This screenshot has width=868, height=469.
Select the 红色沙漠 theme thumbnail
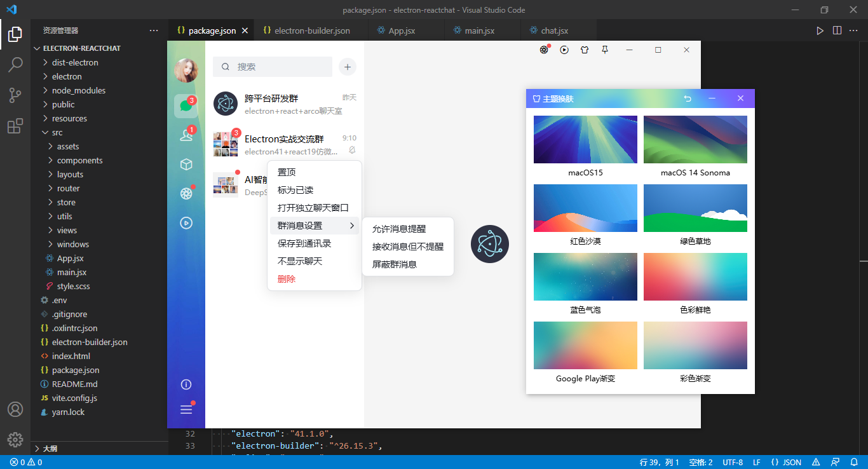[585, 208]
